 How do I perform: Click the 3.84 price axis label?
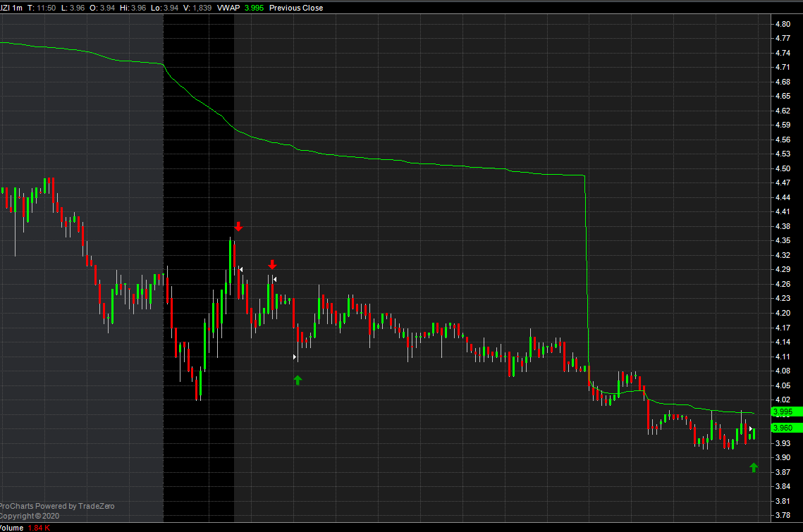(783, 487)
